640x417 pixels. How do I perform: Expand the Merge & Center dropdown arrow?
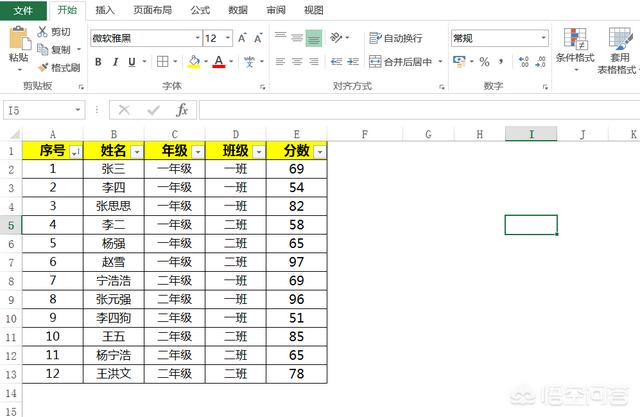tap(440, 62)
